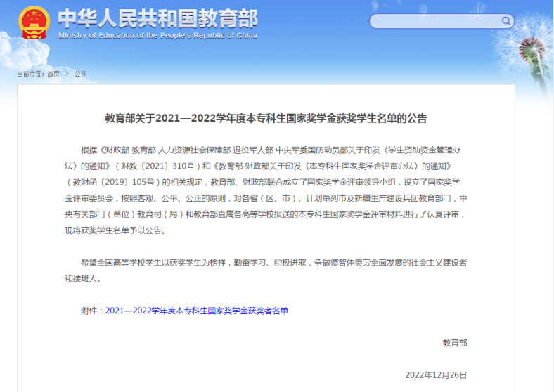Open attachment 2021—2022学年度本专科生国家奖学金获奖者名单
The image size is (554, 392).
(197, 311)
